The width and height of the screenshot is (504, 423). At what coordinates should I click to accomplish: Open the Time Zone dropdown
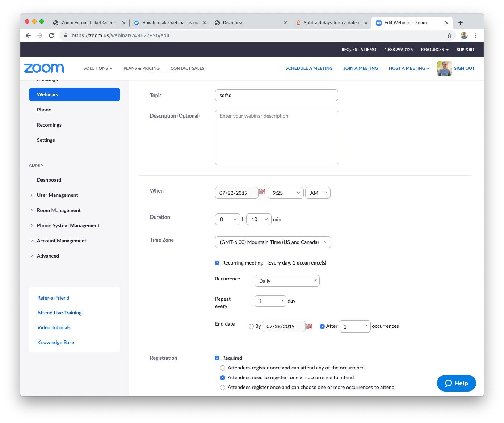click(273, 242)
